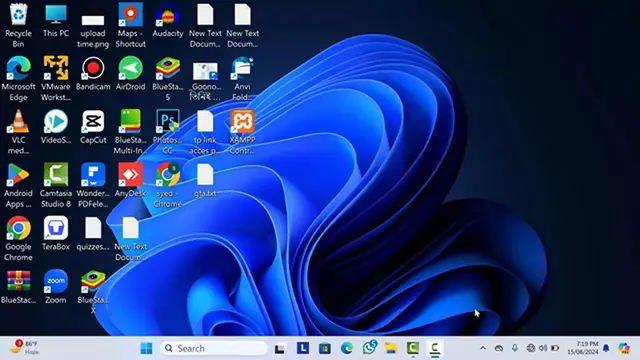Select the BlueStac... WinRAR archive icon
The height and width of the screenshot is (360, 640).
tap(18, 287)
